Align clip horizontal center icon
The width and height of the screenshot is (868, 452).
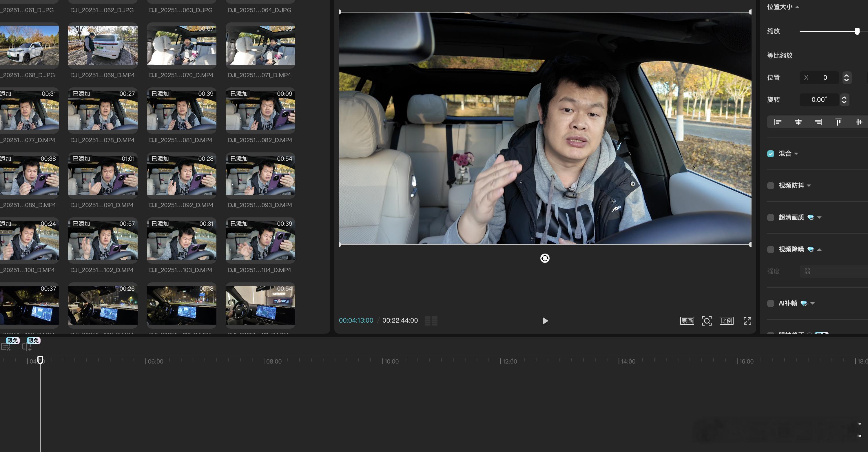click(798, 122)
